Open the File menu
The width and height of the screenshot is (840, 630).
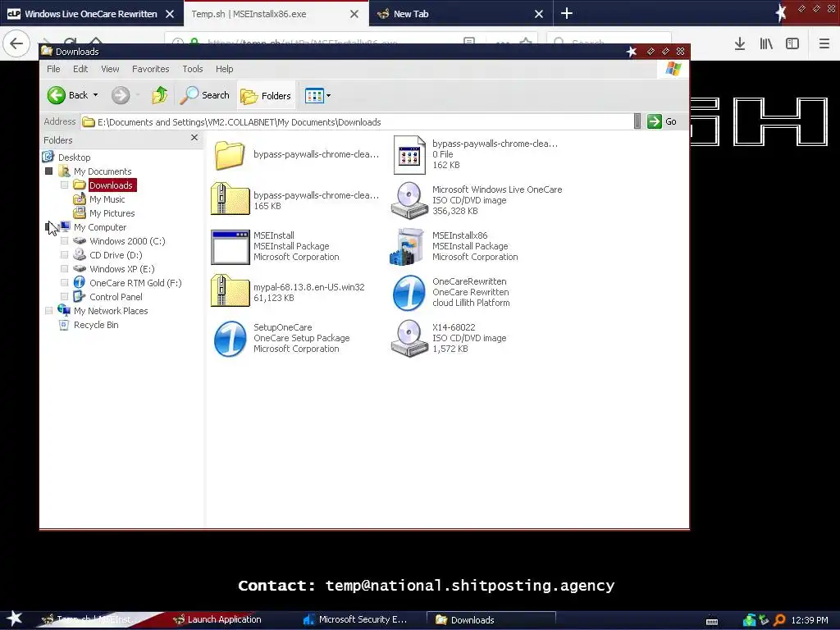(x=53, y=69)
